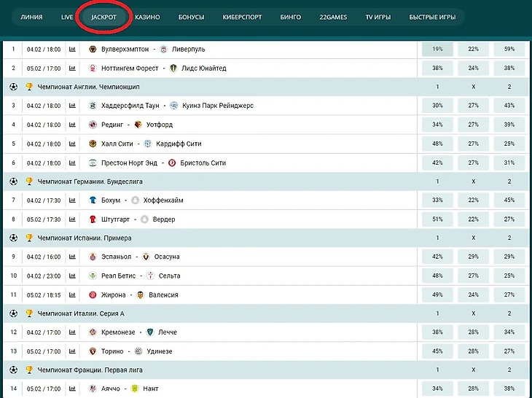Pick away win 38% for Аяччо - Нант
The image size is (532, 398).
click(509, 389)
